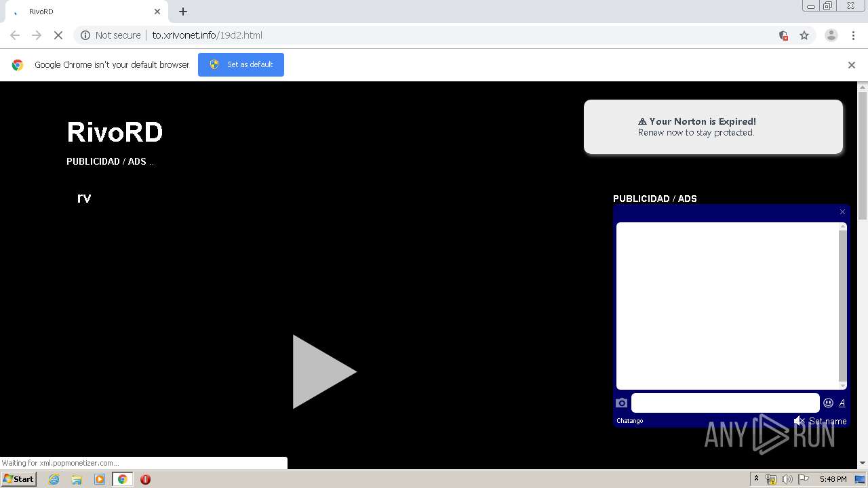
Task: Click the show desktop button
Action: coord(860,479)
